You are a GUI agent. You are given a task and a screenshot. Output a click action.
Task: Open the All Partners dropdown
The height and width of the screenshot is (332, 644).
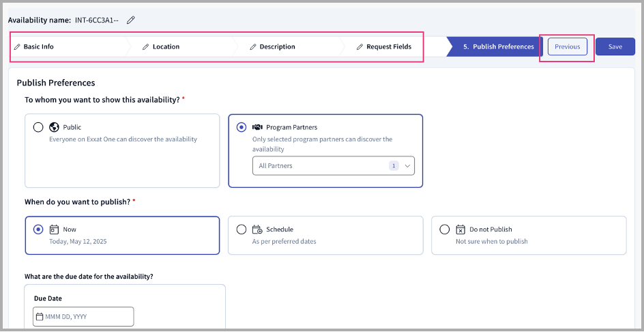[334, 166]
